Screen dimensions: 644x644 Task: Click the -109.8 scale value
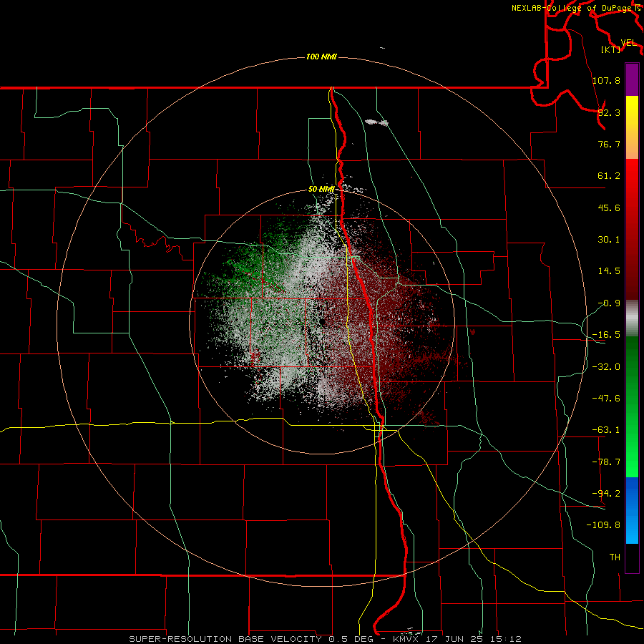pyautogui.click(x=603, y=525)
